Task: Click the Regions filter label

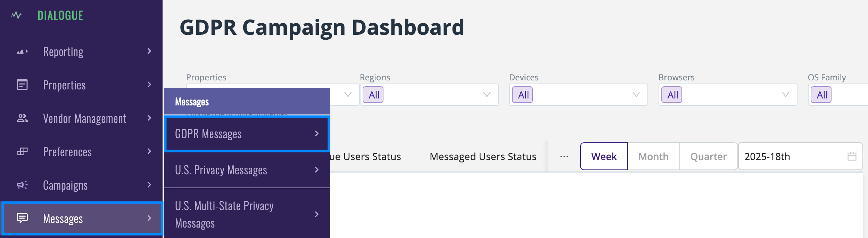Action: (x=375, y=77)
